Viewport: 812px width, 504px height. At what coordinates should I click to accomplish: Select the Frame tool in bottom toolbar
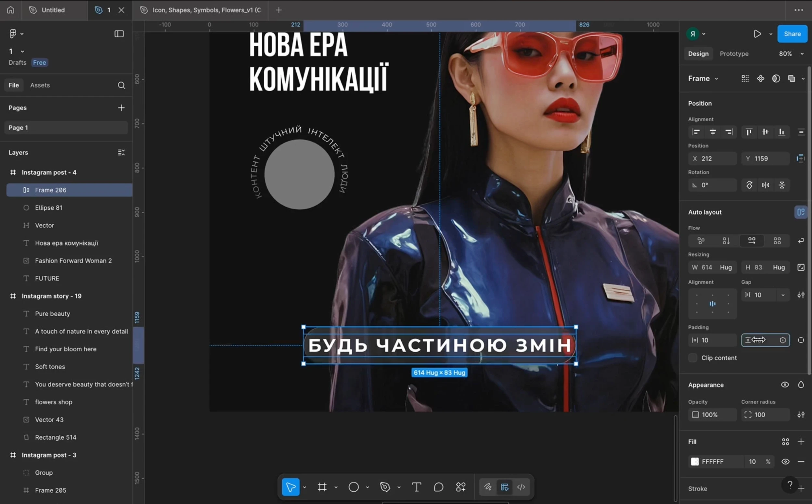coord(322,487)
